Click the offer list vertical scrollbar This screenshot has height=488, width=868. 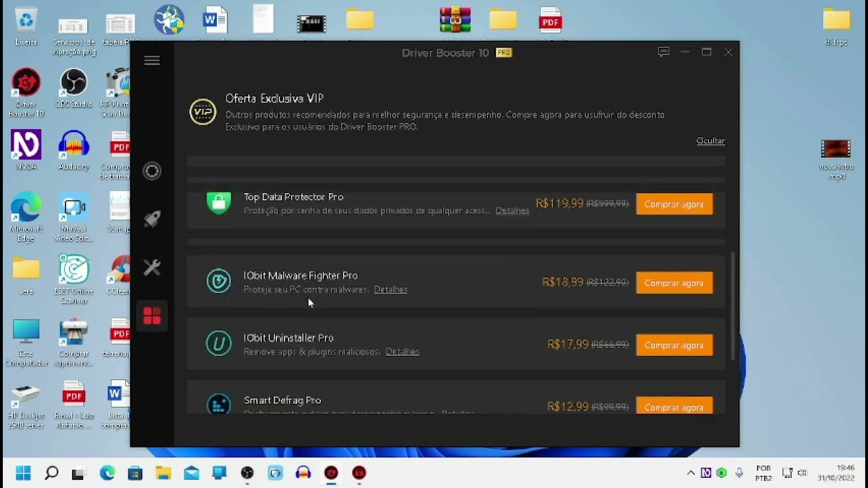tap(732, 306)
